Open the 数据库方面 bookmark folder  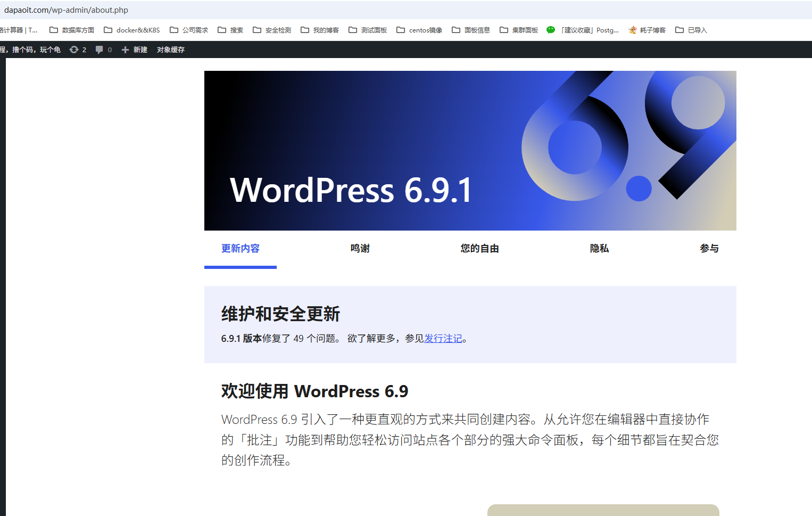pyautogui.click(x=72, y=30)
